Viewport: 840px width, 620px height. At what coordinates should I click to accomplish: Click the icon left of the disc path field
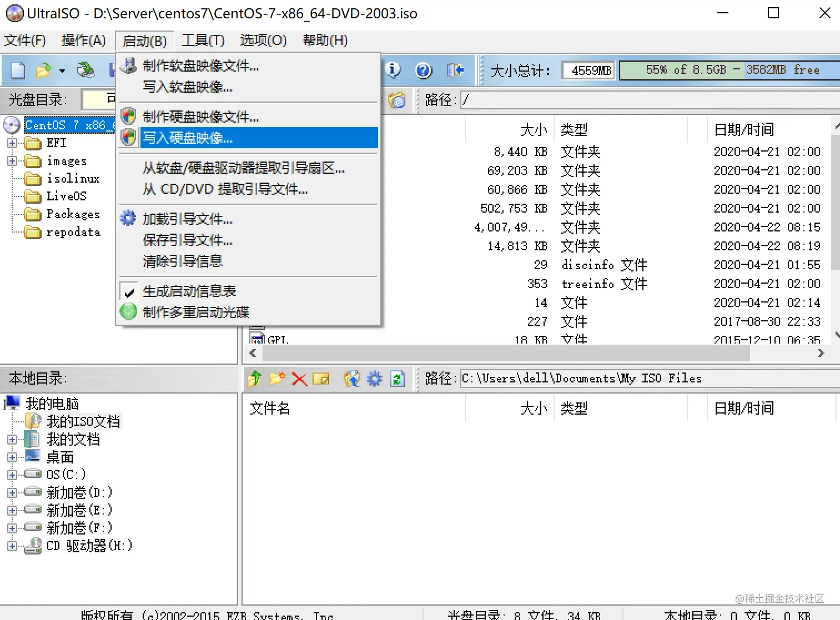[x=396, y=100]
